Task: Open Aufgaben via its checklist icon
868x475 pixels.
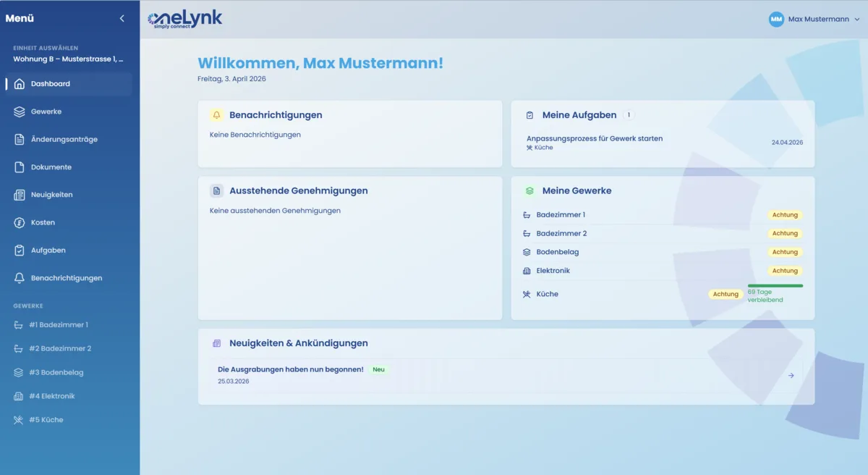Action: pos(20,250)
